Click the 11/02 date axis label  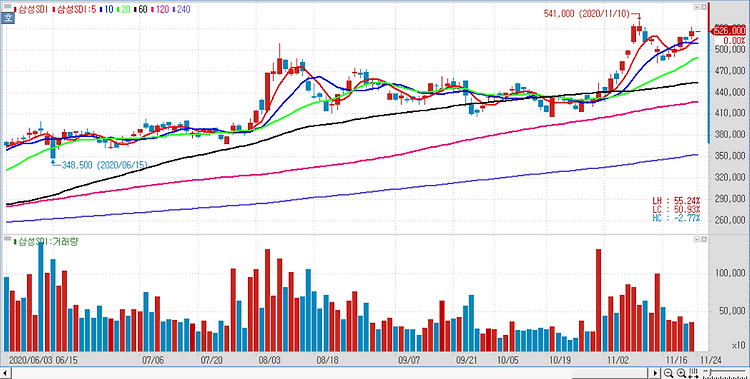[618, 359]
